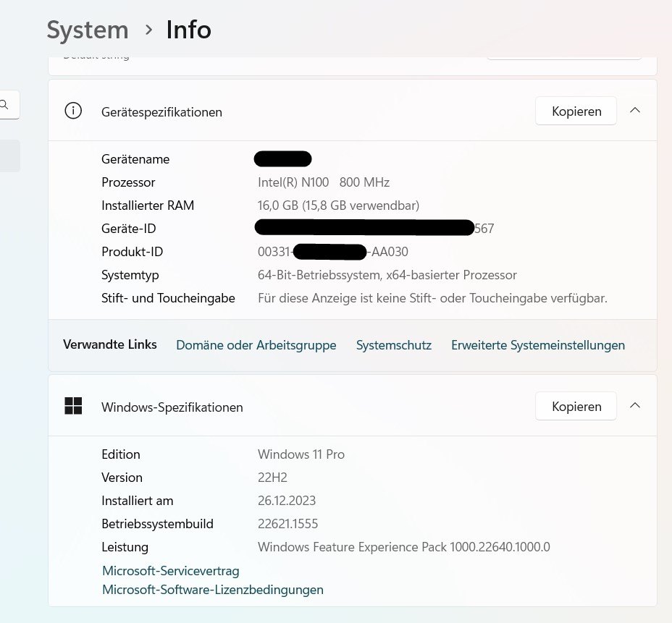The height and width of the screenshot is (623, 672).
Task: Click the Prozessor label
Action: tap(128, 182)
